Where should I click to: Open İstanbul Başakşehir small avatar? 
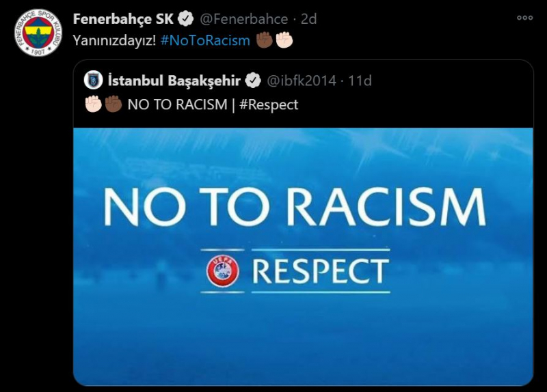[x=93, y=80]
